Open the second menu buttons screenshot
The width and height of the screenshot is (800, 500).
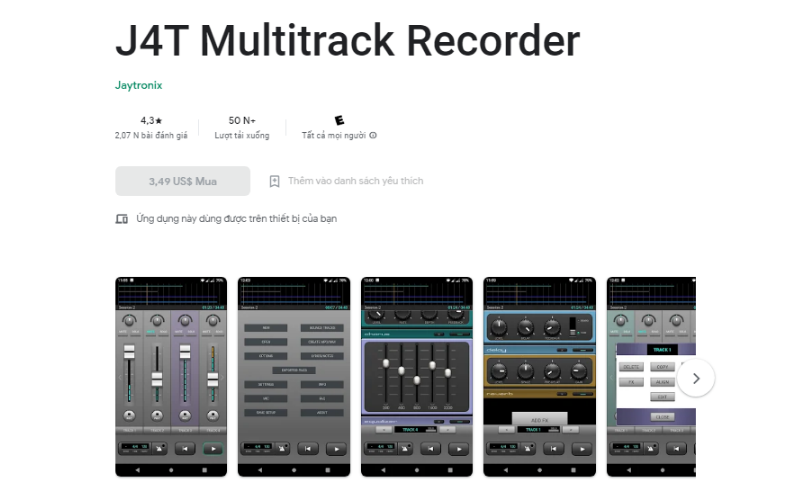pyautogui.click(x=294, y=377)
